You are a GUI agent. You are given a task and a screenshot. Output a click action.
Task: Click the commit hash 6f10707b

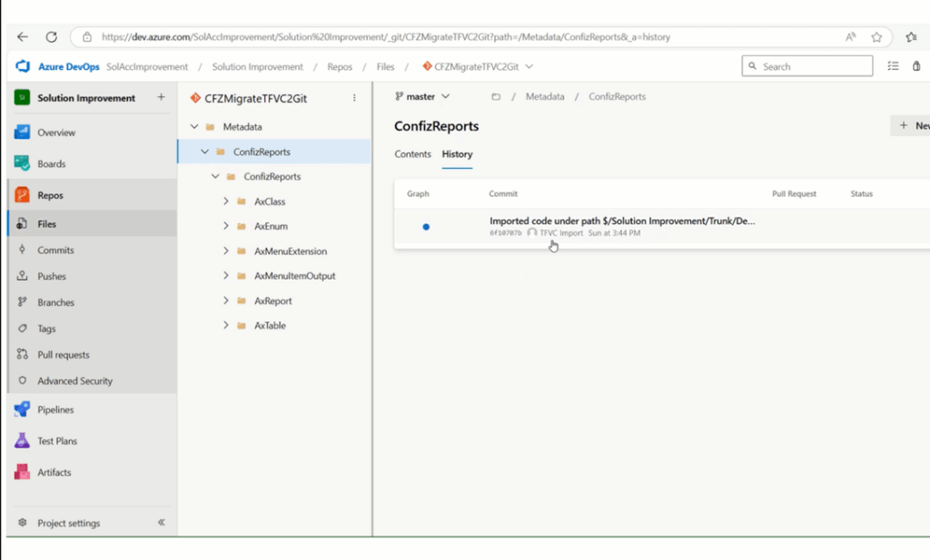click(505, 233)
